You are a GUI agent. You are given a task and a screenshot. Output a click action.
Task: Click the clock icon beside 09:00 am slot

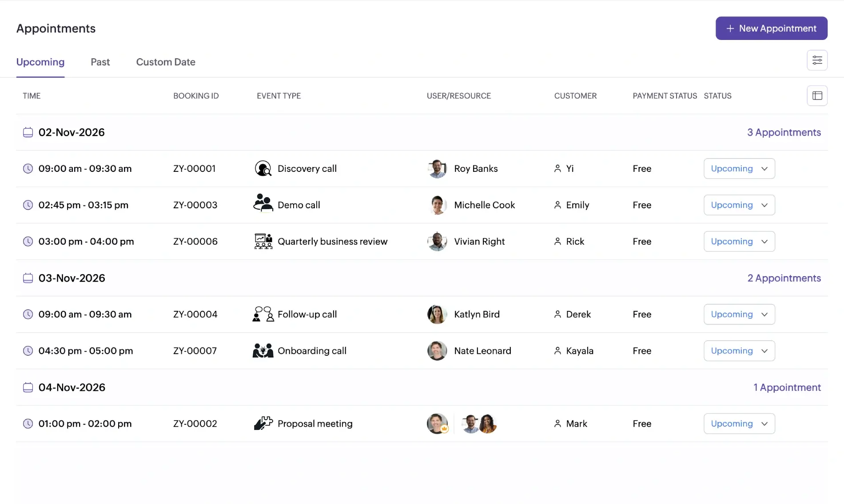click(x=28, y=169)
